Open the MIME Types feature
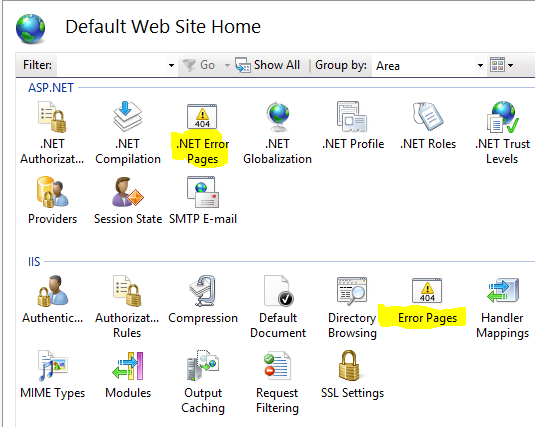This screenshot has width=535, height=427. [53, 375]
